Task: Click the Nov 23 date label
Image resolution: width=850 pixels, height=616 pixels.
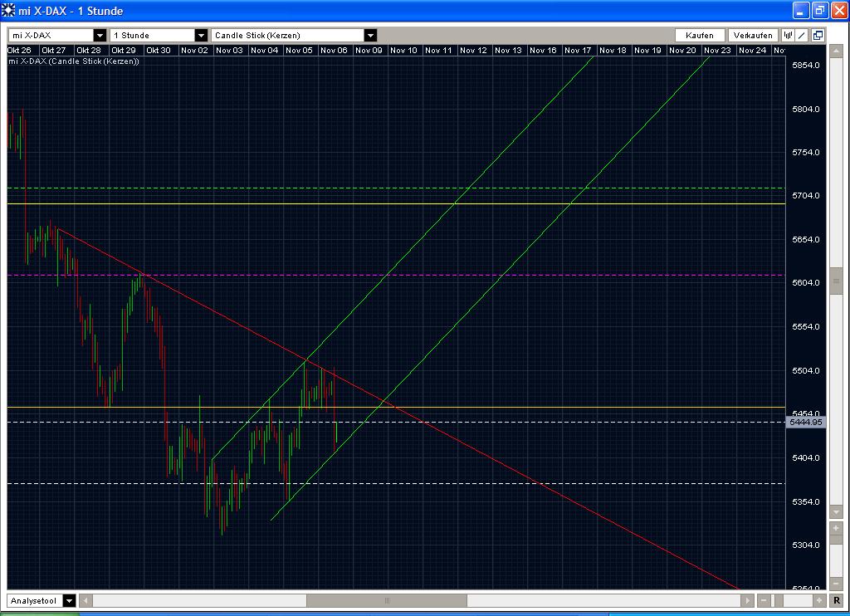Action: coord(717,50)
